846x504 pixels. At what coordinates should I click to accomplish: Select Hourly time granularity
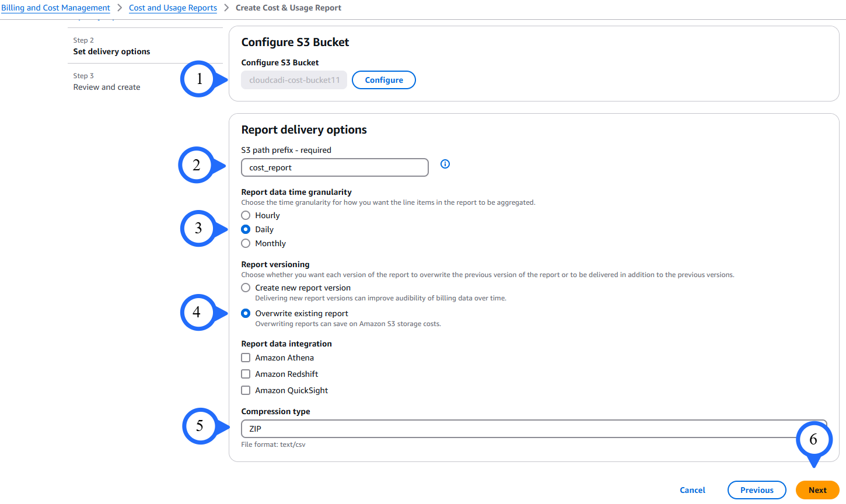pyautogui.click(x=246, y=215)
